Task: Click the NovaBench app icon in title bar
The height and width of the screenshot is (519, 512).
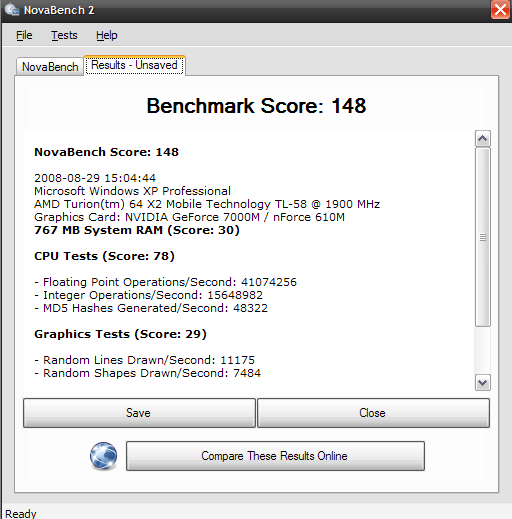Action: [12, 9]
